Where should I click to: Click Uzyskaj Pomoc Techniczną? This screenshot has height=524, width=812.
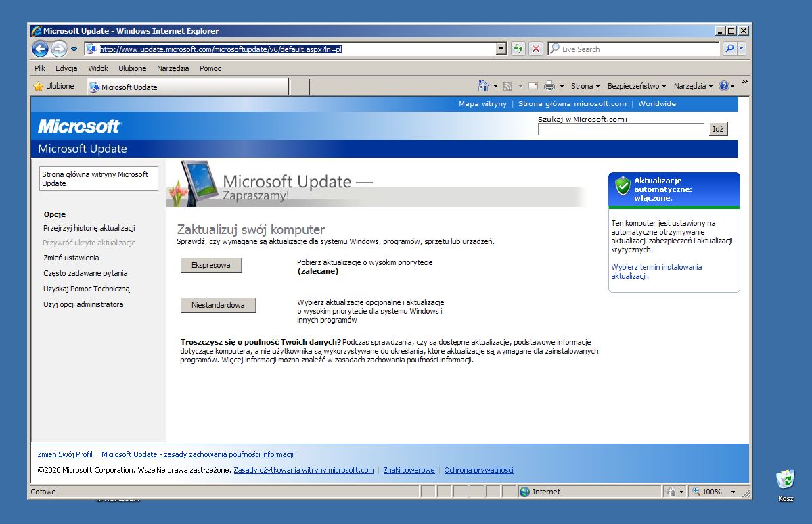(86, 289)
